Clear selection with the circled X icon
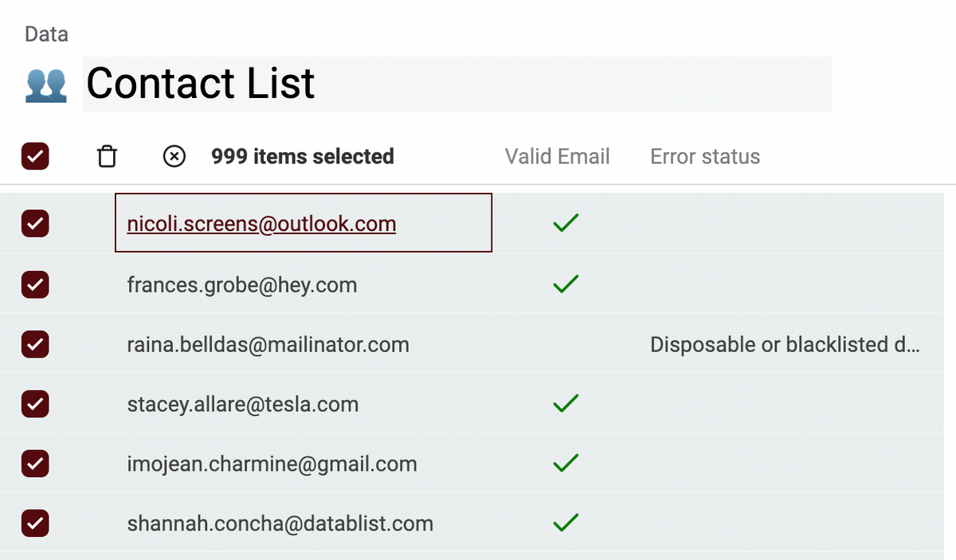956x560 pixels. [x=174, y=156]
